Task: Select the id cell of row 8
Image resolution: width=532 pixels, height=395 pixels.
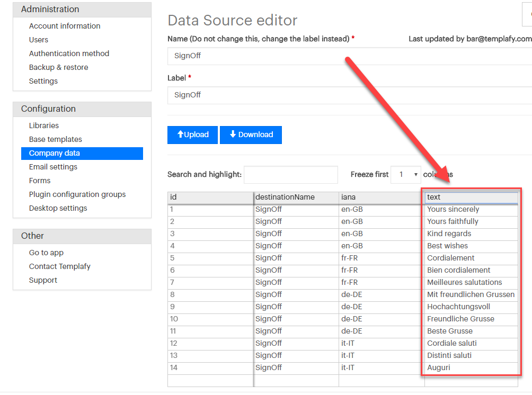Action: pyautogui.click(x=210, y=295)
